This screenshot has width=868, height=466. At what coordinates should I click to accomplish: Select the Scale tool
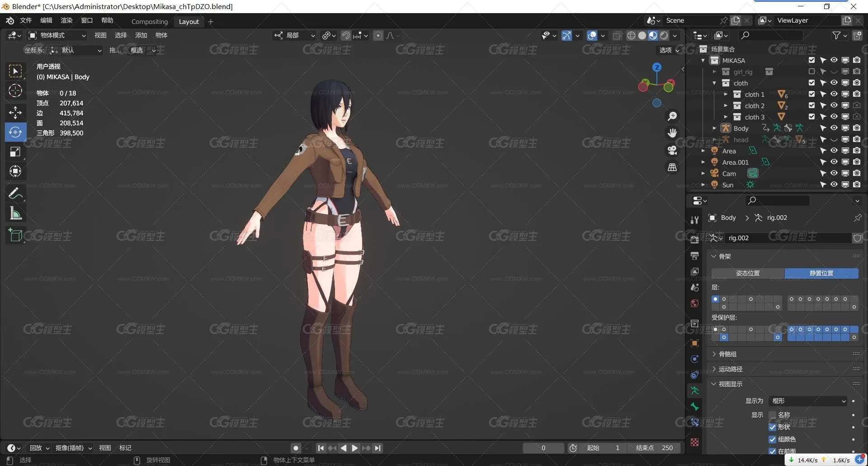(15, 152)
